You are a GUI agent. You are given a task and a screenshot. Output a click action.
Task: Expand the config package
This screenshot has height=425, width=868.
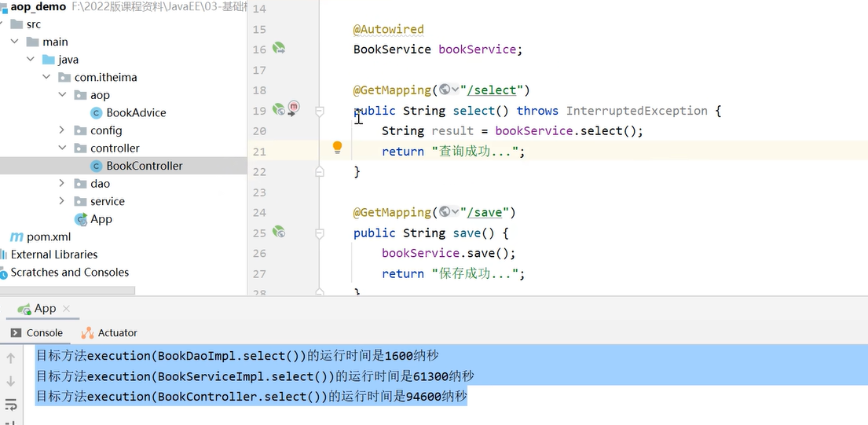[x=63, y=130]
